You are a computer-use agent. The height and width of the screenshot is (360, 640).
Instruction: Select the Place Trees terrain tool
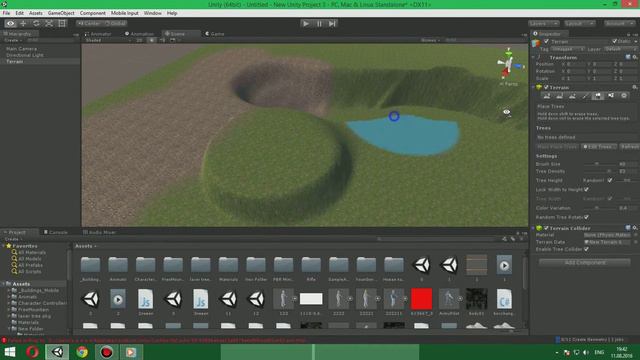pos(598,96)
